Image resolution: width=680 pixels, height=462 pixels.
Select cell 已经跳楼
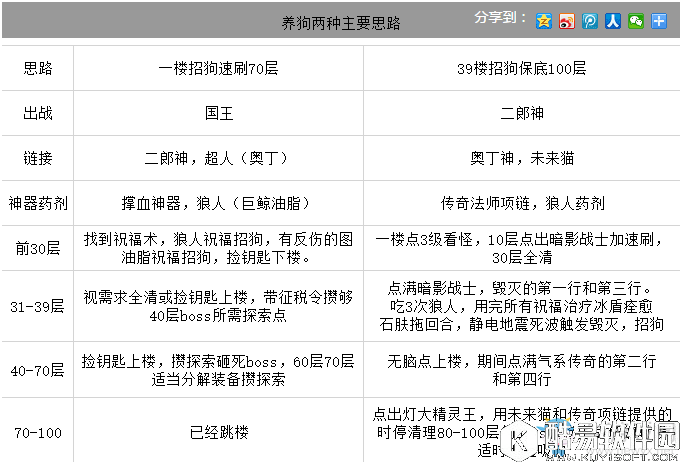point(219,430)
